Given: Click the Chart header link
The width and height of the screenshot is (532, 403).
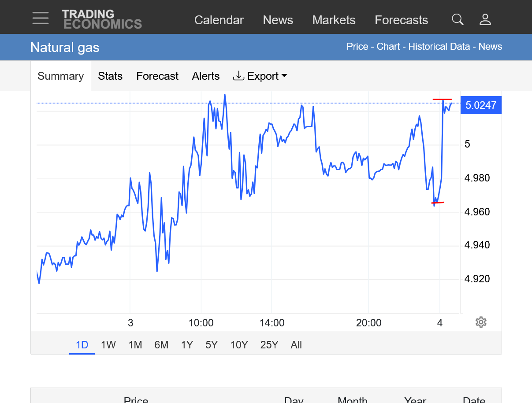Looking at the screenshot, I should 388,47.
